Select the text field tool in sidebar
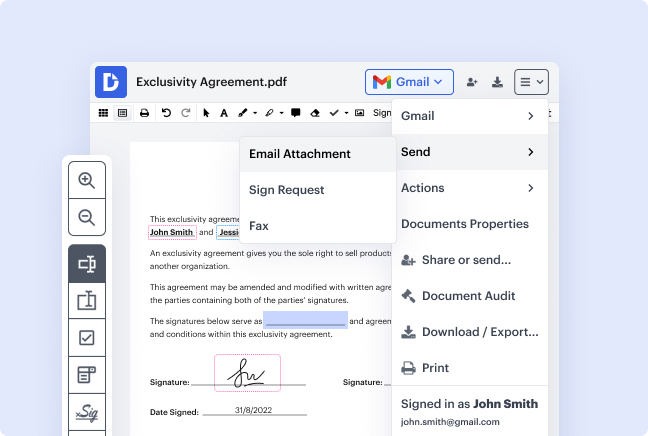The image size is (648, 436). coord(86,264)
